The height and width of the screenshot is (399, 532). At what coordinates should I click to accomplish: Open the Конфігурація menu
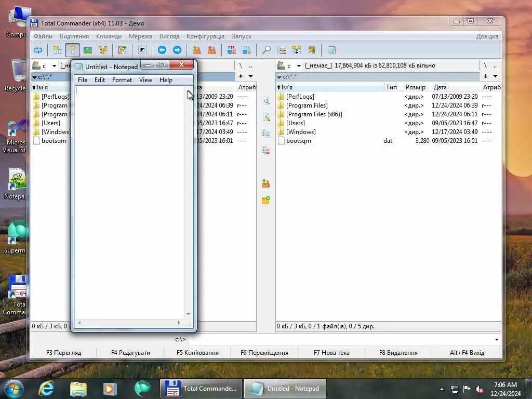tap(205, 36)
